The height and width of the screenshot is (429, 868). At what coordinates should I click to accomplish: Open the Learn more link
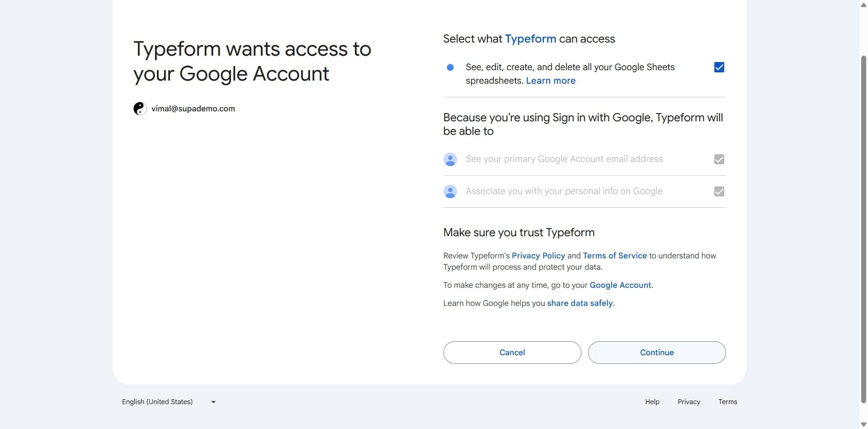click(x=551, y=81)
